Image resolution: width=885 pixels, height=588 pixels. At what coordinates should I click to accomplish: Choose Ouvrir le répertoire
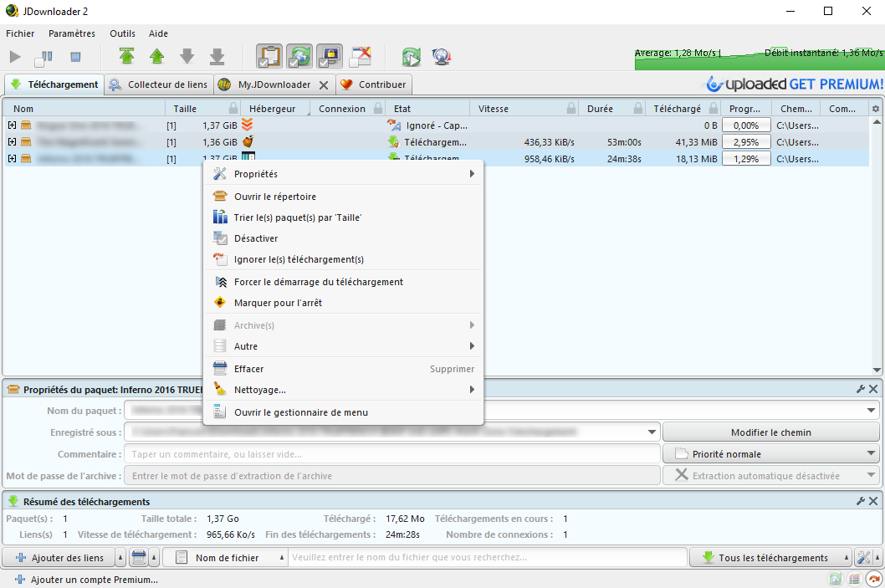(343, 197)
